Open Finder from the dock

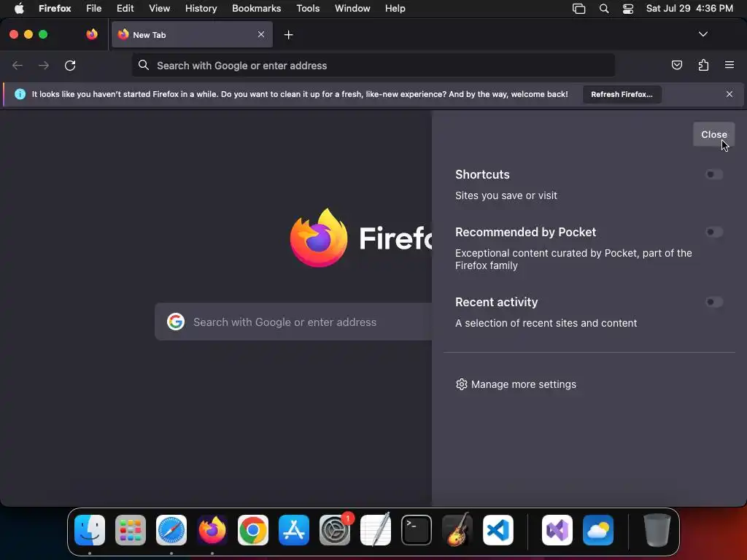(x=90, y=530)
